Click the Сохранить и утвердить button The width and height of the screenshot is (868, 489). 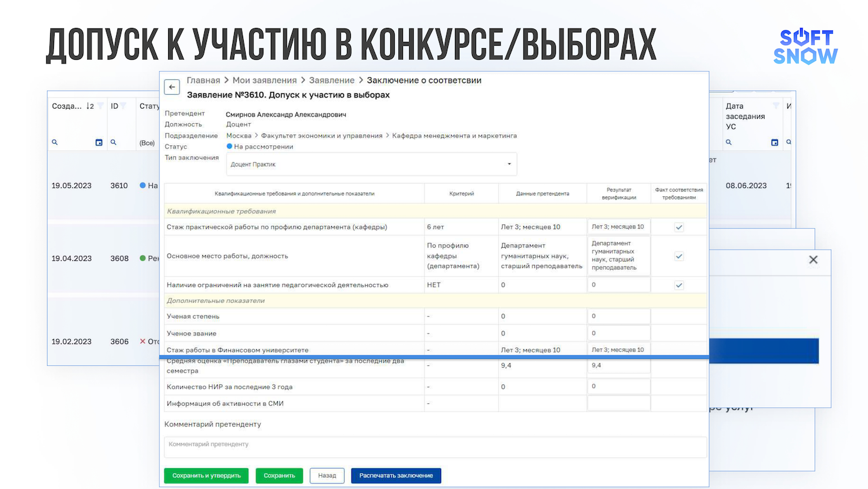pos(206,476)
